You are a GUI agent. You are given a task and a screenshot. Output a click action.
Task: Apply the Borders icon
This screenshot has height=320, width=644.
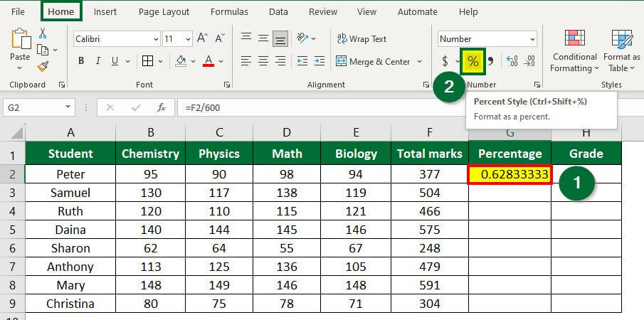147,61
